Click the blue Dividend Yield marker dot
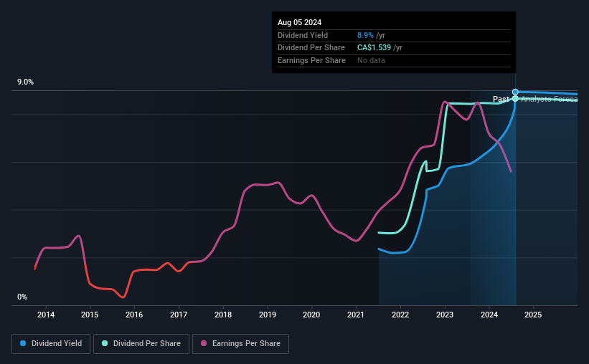This screenshot has width=589, height=364. [515, 92]
